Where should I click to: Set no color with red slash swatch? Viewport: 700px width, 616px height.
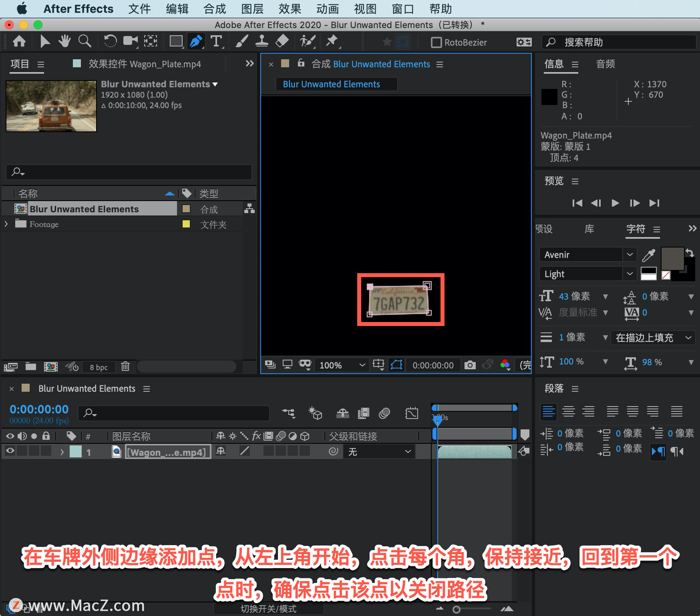[x=666, y=275]
